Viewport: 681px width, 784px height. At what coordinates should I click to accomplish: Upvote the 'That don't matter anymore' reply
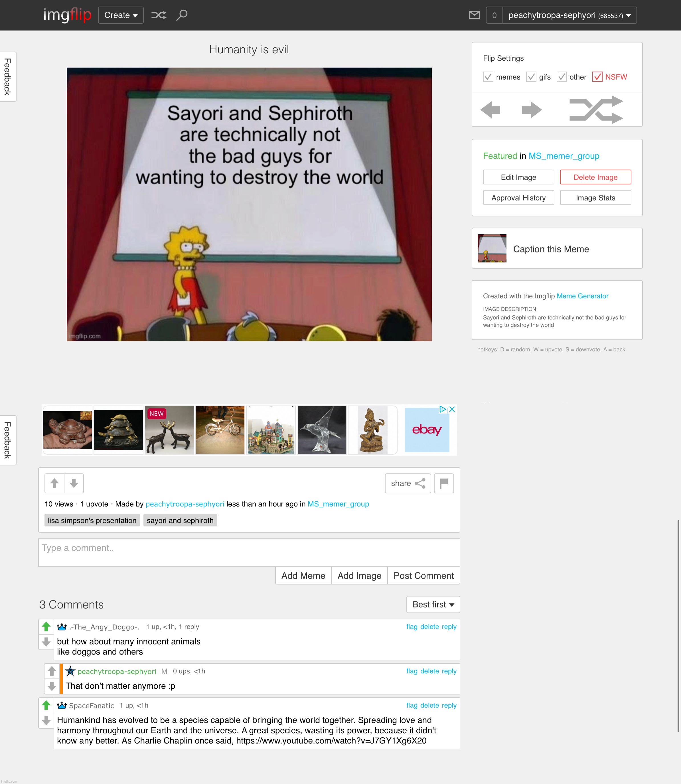coord(52,671)
